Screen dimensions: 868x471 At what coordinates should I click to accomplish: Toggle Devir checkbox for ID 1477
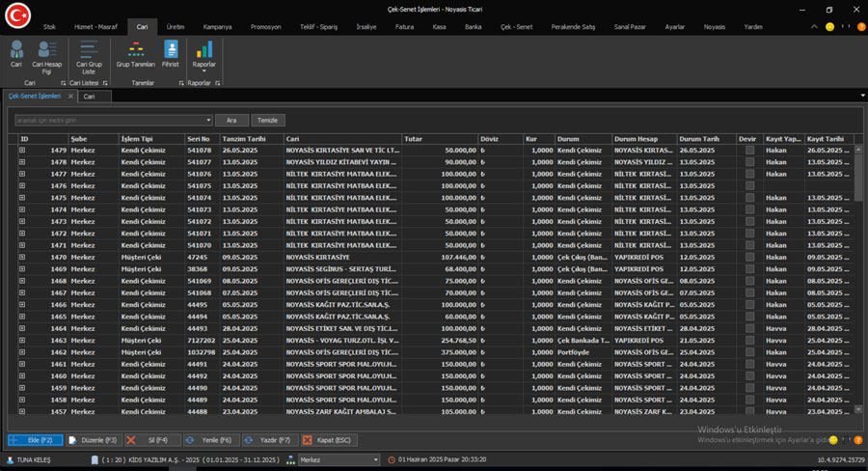tap(749, 174)
